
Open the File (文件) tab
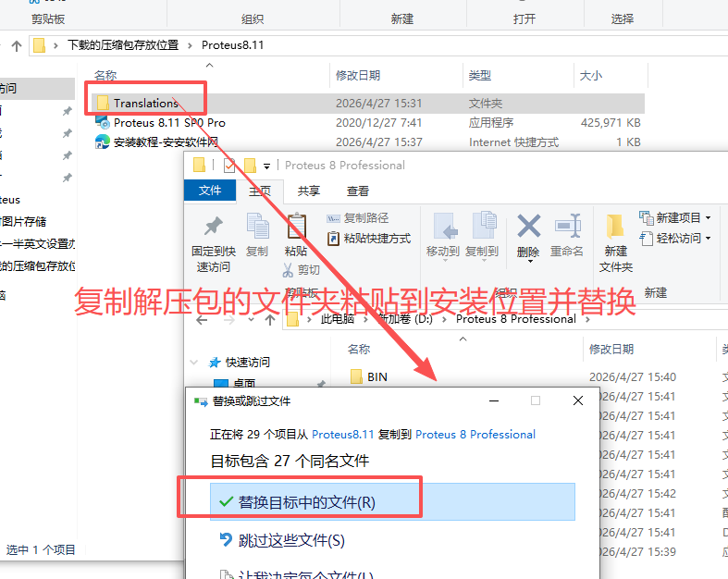click(210, 191)
